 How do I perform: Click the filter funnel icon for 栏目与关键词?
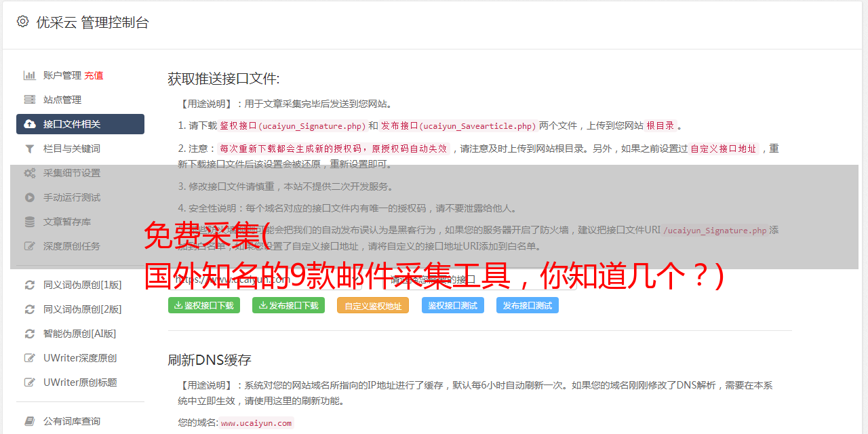pyautogui.click(x=30, y=149)
